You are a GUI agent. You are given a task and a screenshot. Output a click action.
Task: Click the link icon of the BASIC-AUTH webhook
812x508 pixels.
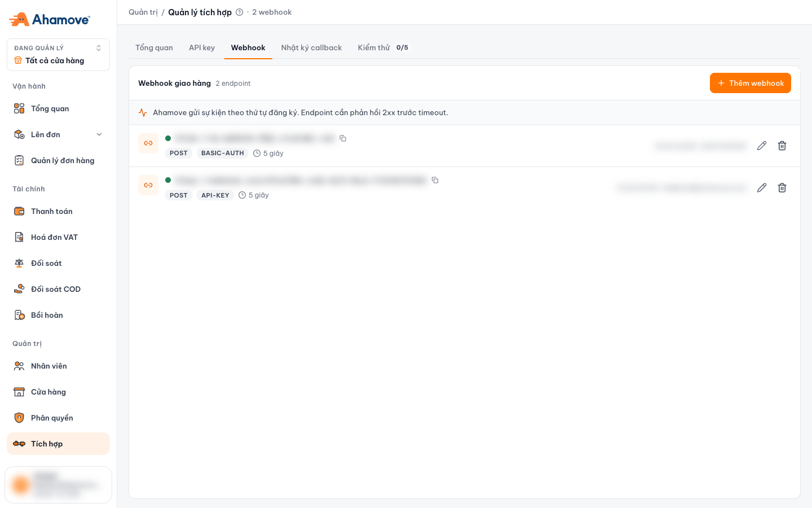point(148,143)
